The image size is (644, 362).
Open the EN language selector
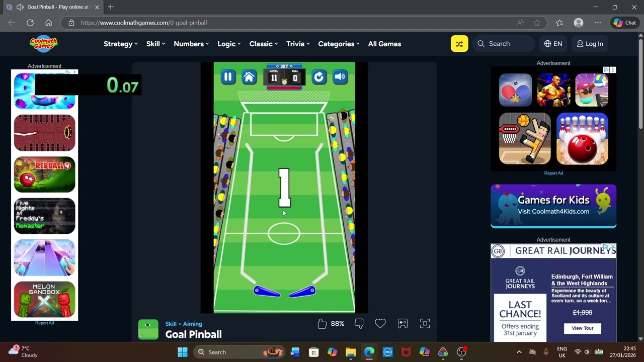tap(553, 44)
